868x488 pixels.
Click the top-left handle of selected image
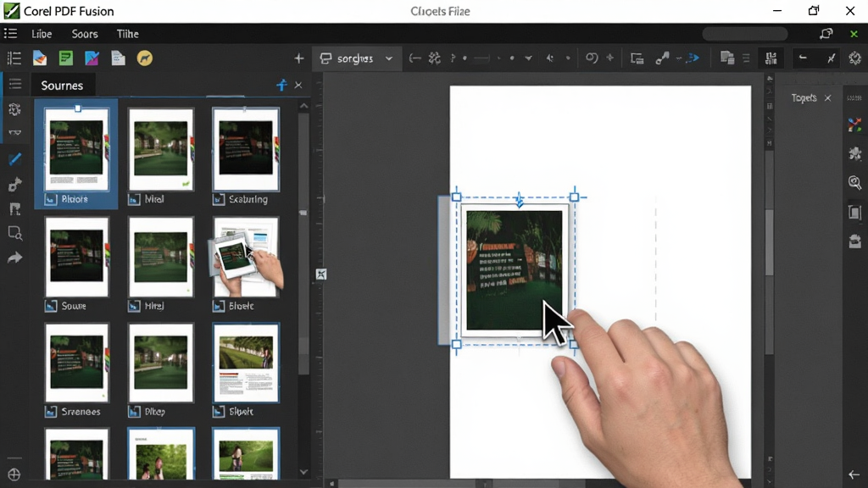coord(456,197)
